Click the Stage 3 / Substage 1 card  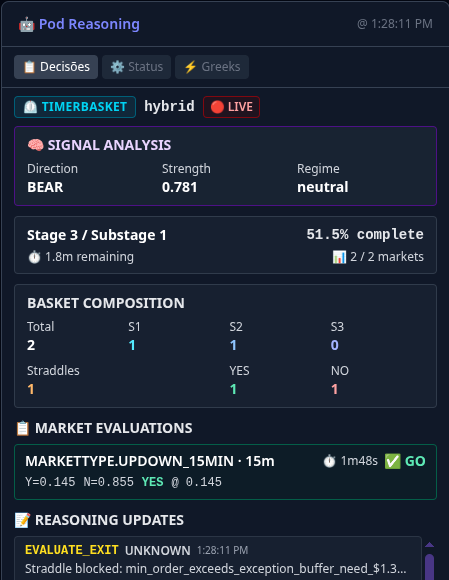[x=225, y=245]
